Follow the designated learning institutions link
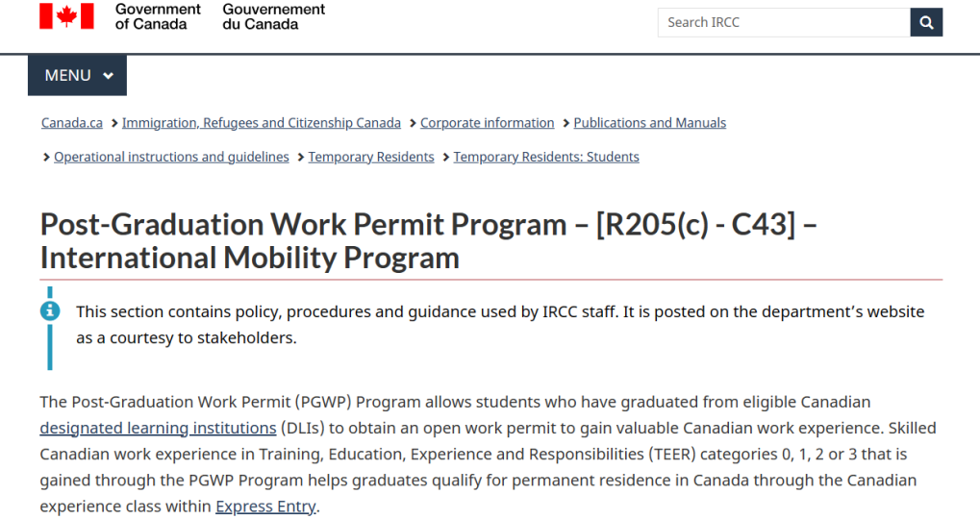The height and width of the screenshot is (519, 980). tap(158, 428)
